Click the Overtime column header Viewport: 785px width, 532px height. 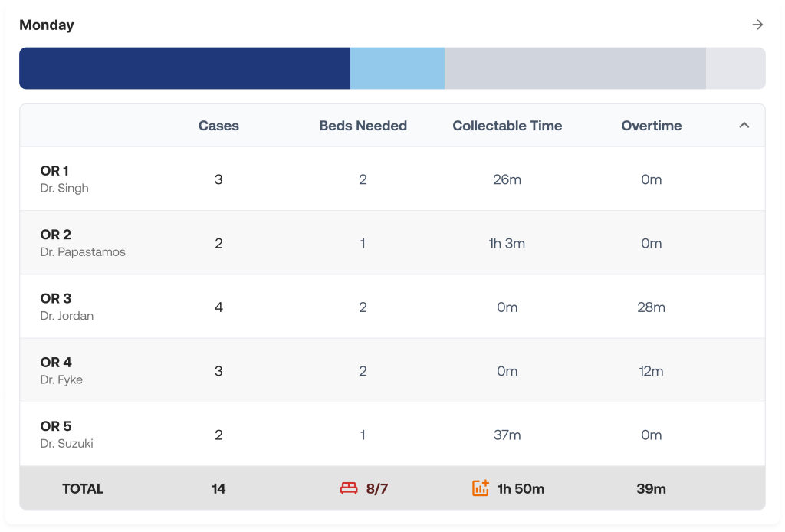coord(652,126)
